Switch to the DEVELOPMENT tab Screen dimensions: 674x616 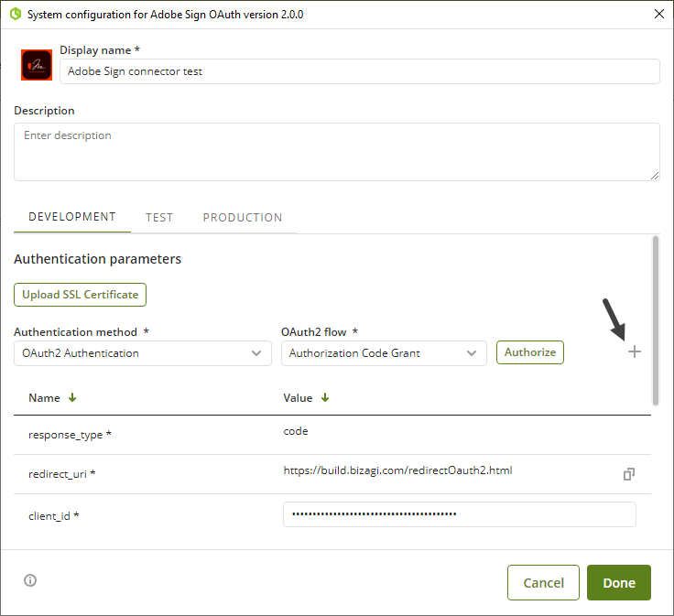click(72, 217)
